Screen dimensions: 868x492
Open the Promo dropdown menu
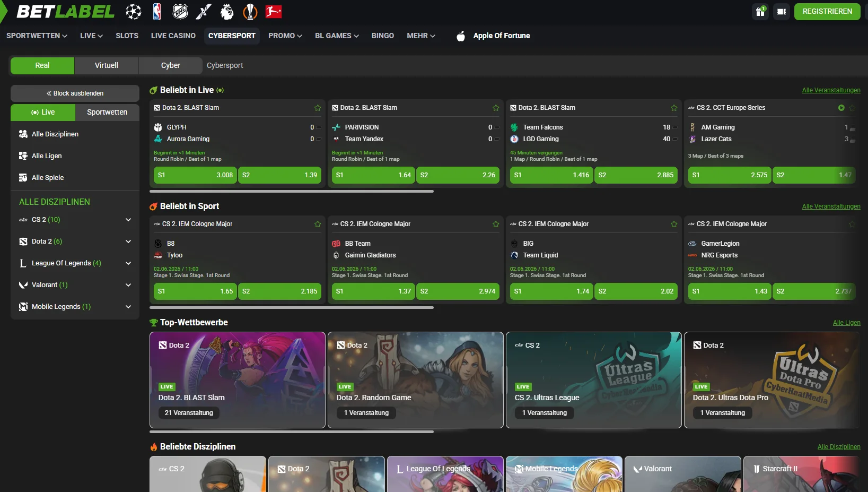pos(285,36)
